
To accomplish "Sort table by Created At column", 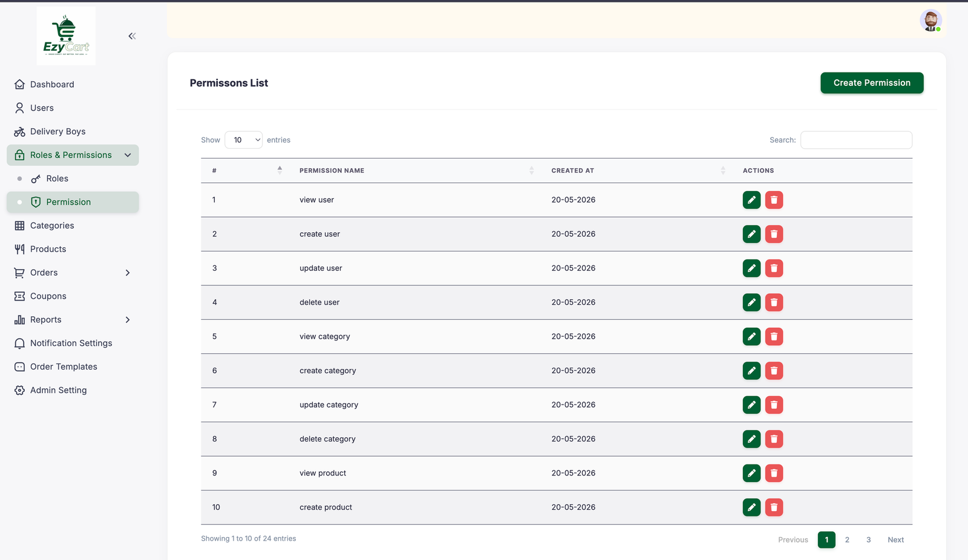I will coord(636,171).
